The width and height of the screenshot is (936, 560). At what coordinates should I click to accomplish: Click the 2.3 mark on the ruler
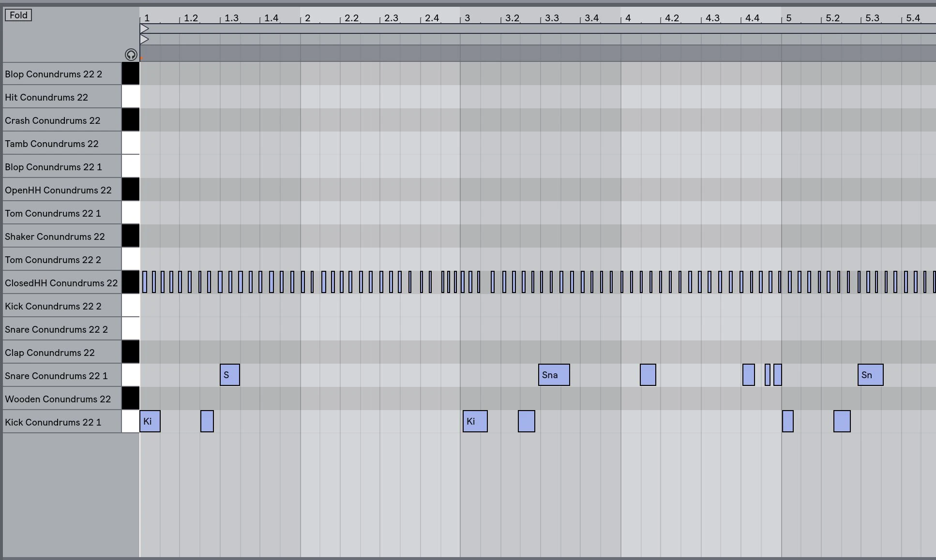(x=391, y=18)
